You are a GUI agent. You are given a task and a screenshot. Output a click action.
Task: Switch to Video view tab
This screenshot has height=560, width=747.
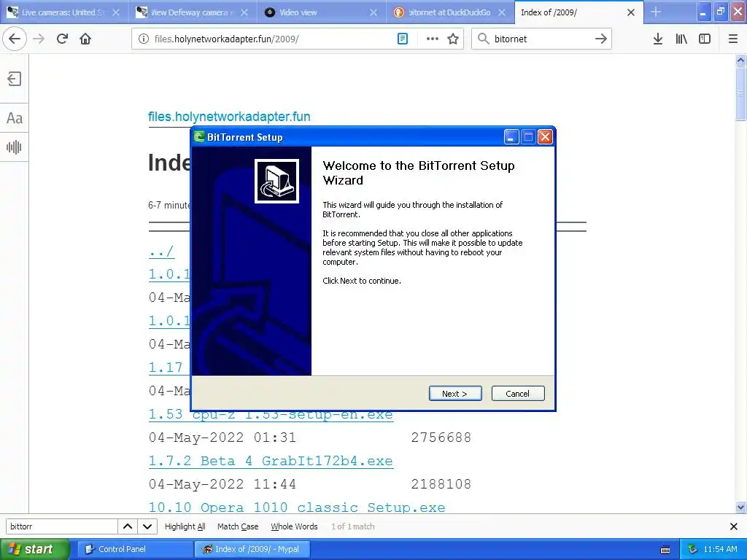click(x=321, y=12)
